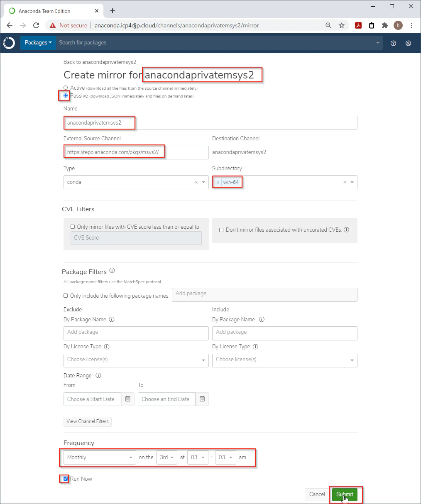Open Exclude Choose license(s) dropdown
This screenshot has width=421, height=504.
tap(136, 360)
